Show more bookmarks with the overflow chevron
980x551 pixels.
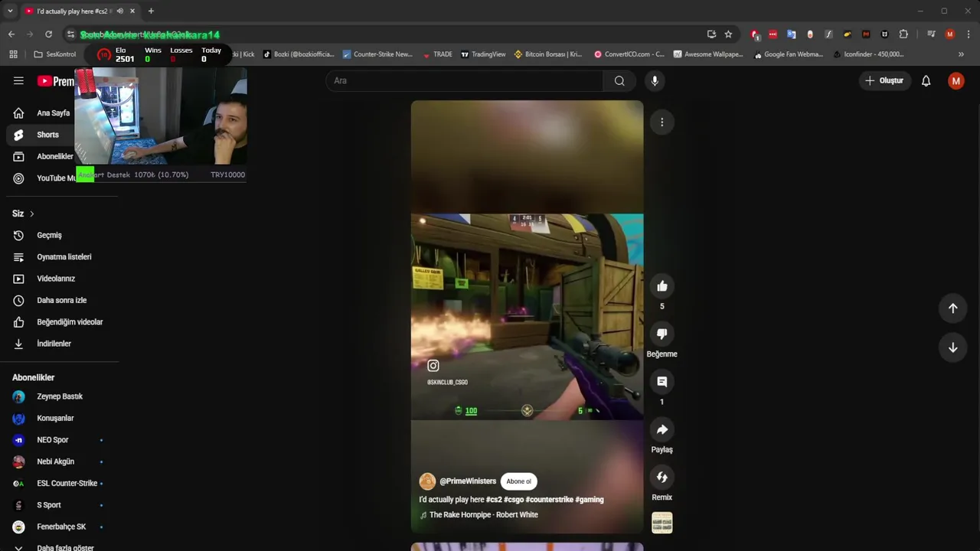coord(961,54)
